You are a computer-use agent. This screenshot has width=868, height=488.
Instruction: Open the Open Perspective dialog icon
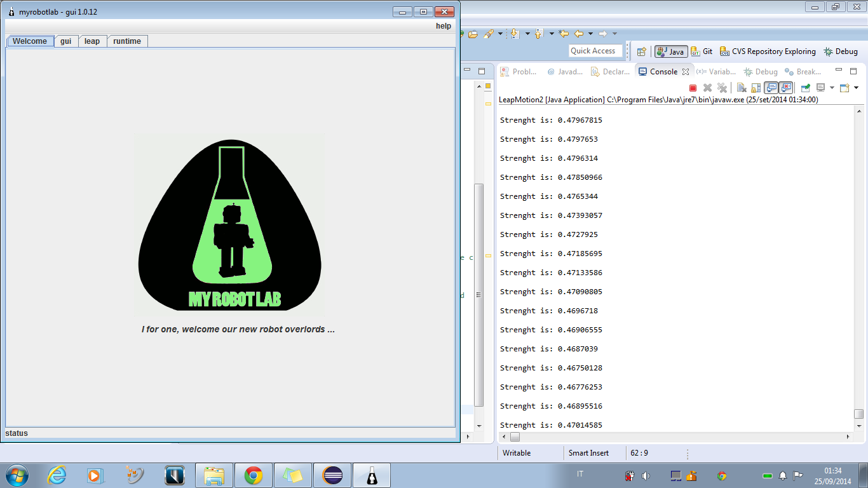(641, 51)
